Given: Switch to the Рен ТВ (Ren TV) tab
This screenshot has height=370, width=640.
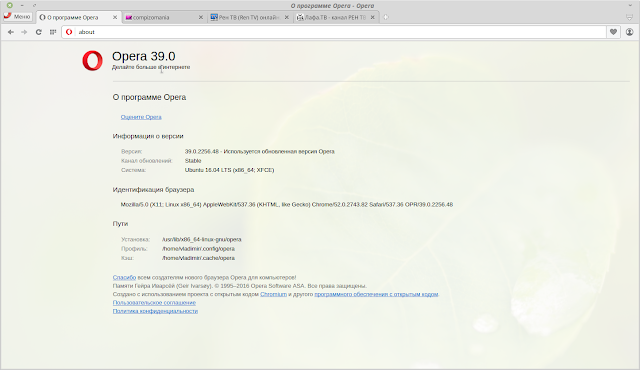Looking at the screenshot, I should point(249,18).
